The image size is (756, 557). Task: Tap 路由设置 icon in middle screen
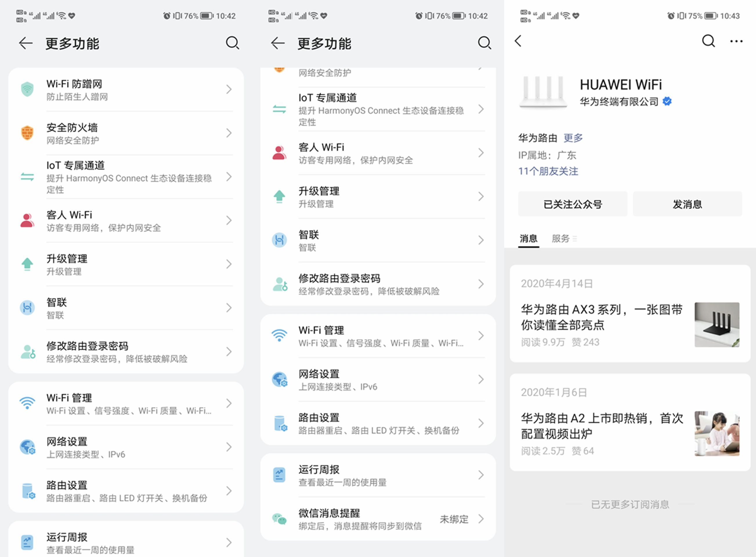click(281, 424)
